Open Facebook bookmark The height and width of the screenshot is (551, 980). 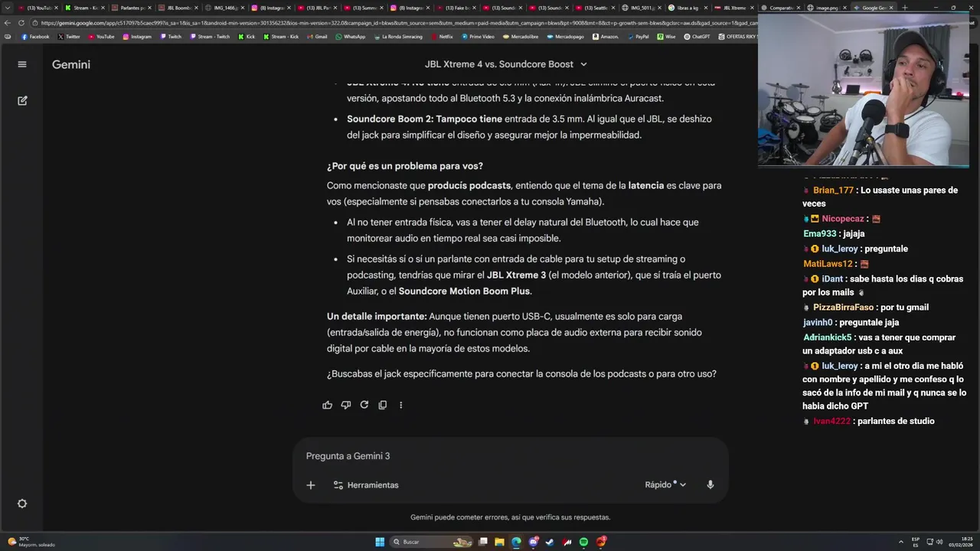pos(35,37)
